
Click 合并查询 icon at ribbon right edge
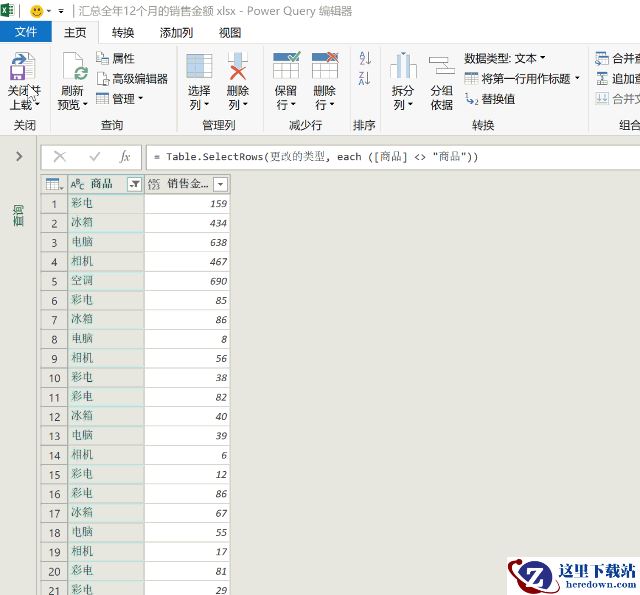(x=602, y=58)
